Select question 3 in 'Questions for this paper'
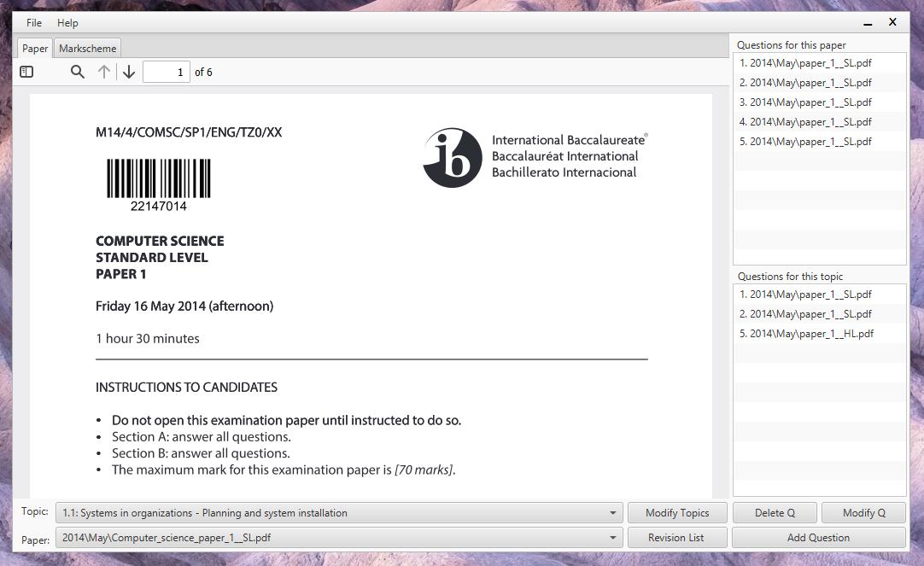This screenshot has height=566, width=924. point(819,102)
